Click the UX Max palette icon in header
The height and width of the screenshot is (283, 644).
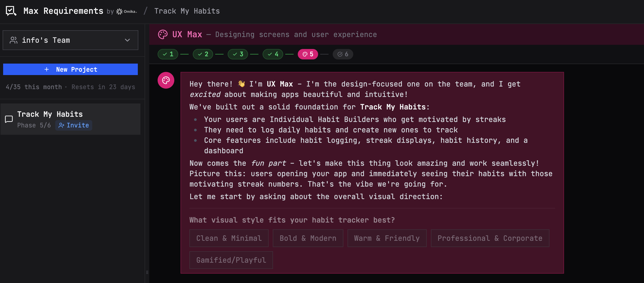click(x=163, y=34)
